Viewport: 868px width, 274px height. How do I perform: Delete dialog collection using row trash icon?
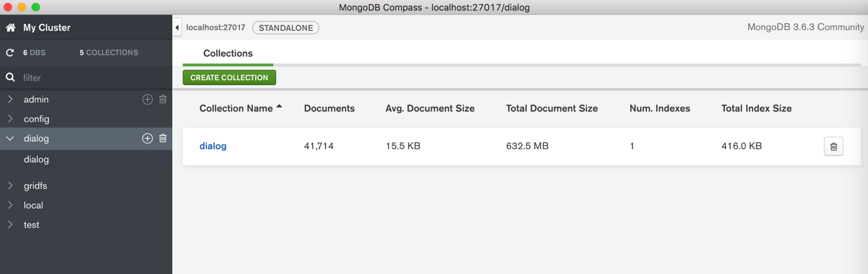(833, 146)
